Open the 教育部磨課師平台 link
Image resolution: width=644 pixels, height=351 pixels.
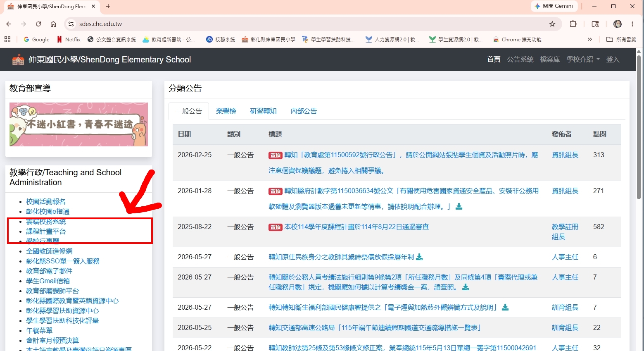point(52,291)
